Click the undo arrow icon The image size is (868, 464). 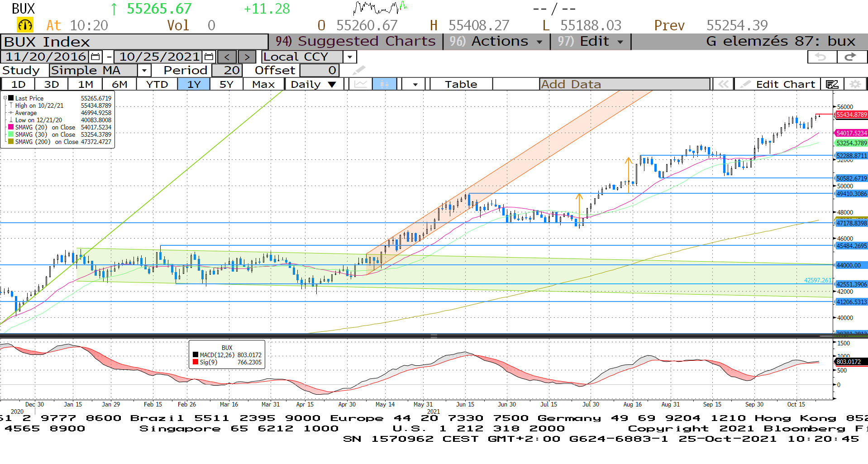(x=822, y=57)
